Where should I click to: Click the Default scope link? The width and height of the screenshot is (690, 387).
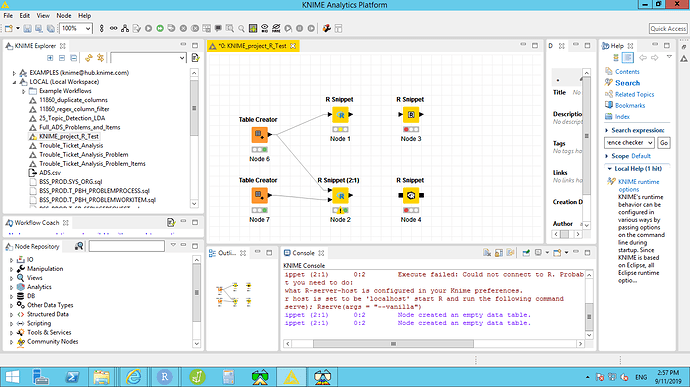click(x=640, y=156)
